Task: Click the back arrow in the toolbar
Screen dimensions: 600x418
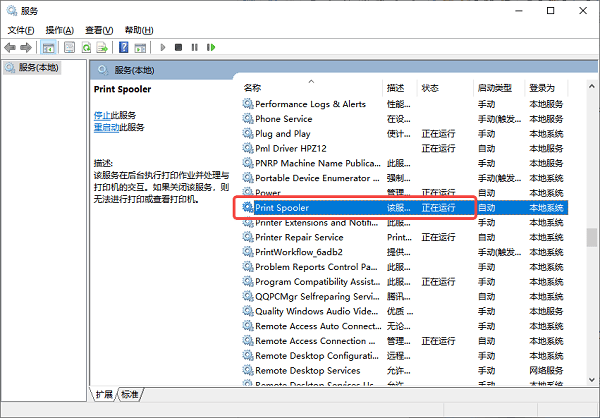Action: [x=10, y=47]
